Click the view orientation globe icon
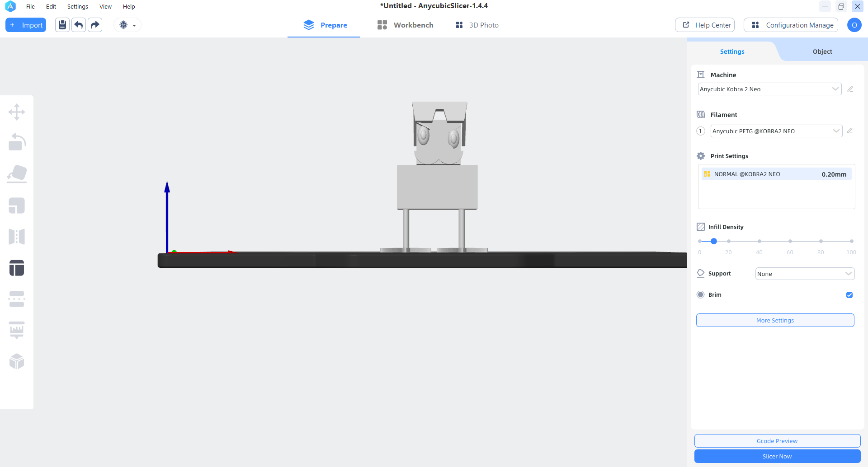 point(123,25)
